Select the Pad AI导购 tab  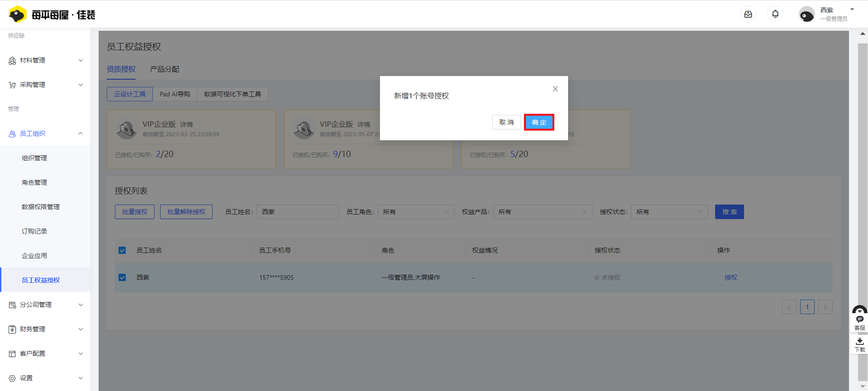pos(175,94)
